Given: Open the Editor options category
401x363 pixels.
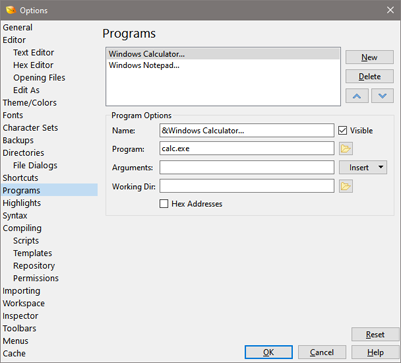Looking at the screenshot, I should point(14,40).
